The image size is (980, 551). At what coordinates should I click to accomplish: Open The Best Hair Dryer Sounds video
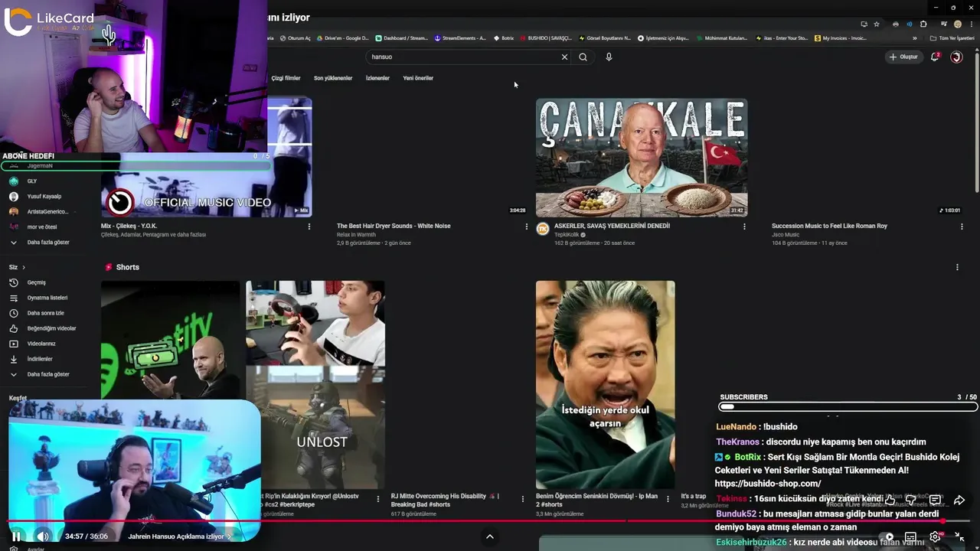point(394,226)
